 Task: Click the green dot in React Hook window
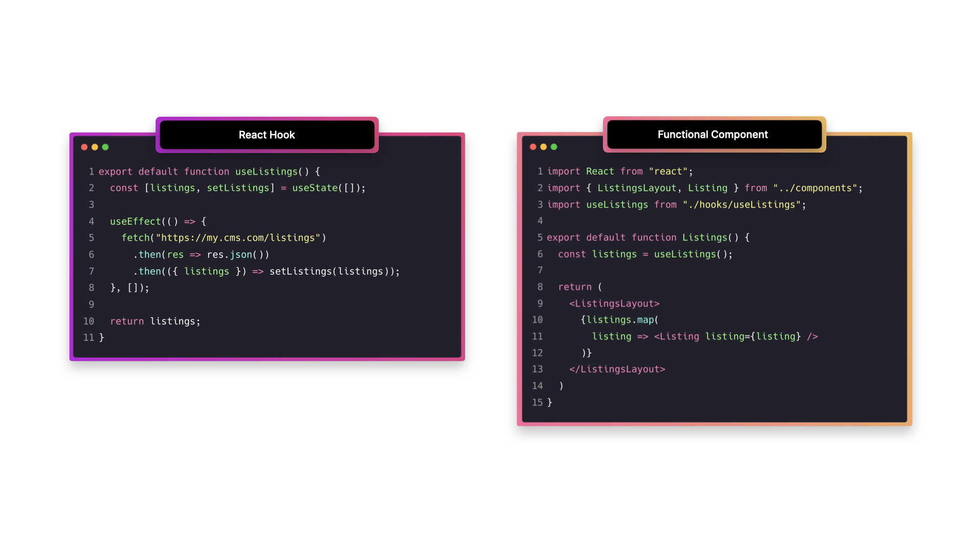[105, 147]
